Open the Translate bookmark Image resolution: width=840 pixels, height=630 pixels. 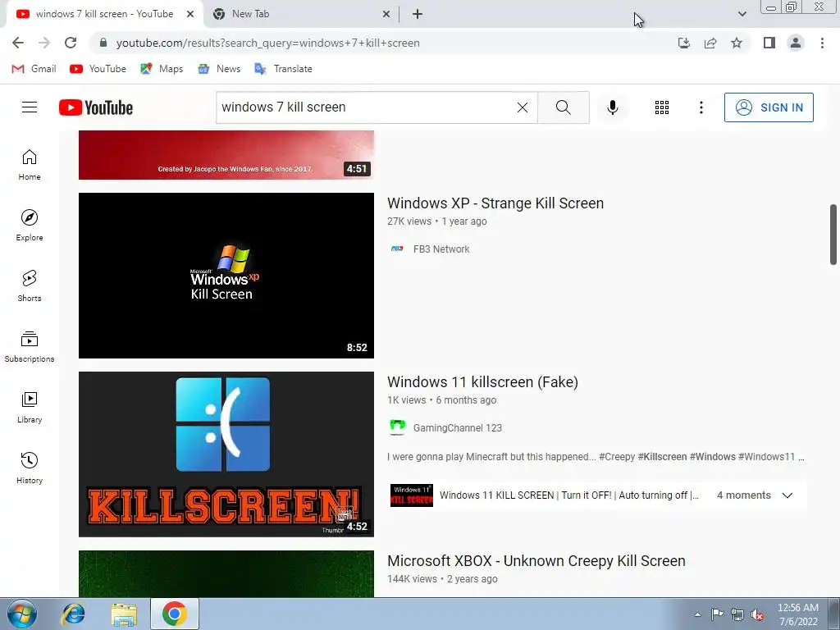[x=283, y=69]
